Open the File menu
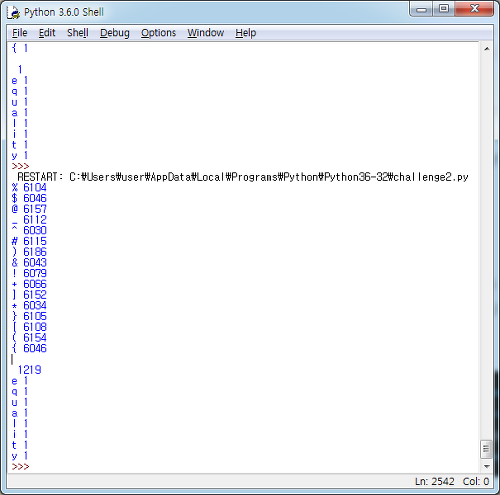The image size is (500, 495). (20, 33)
